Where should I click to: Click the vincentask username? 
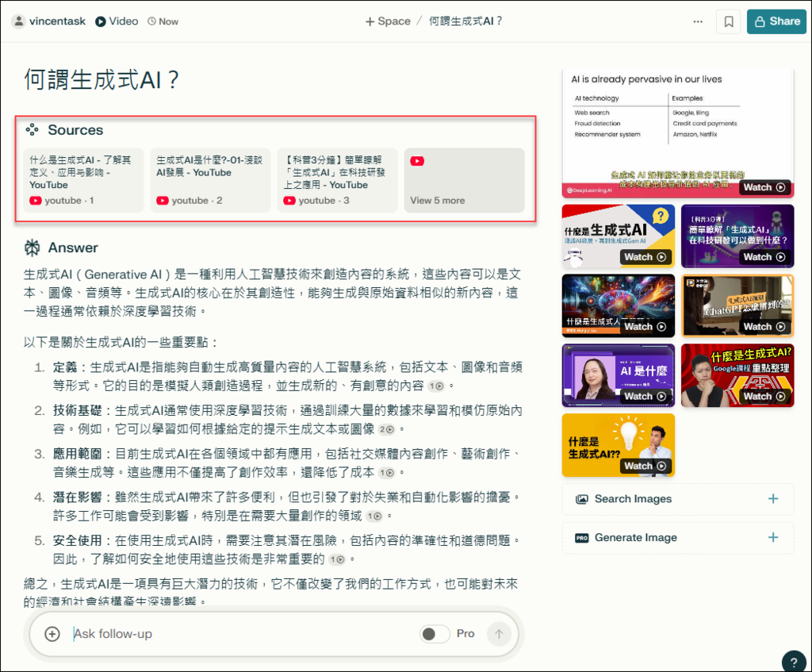point(57,21)
